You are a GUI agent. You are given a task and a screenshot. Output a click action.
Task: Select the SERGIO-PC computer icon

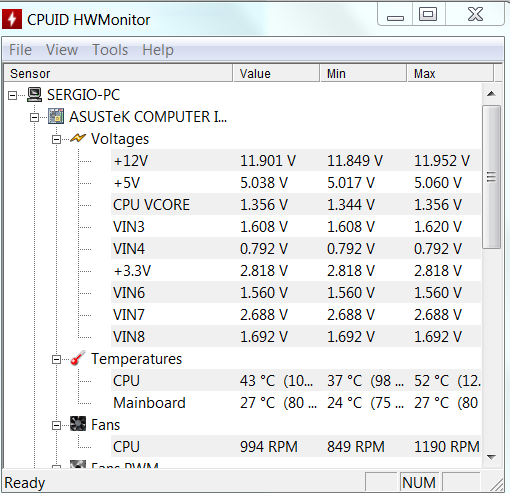click(x=34, y=95)
